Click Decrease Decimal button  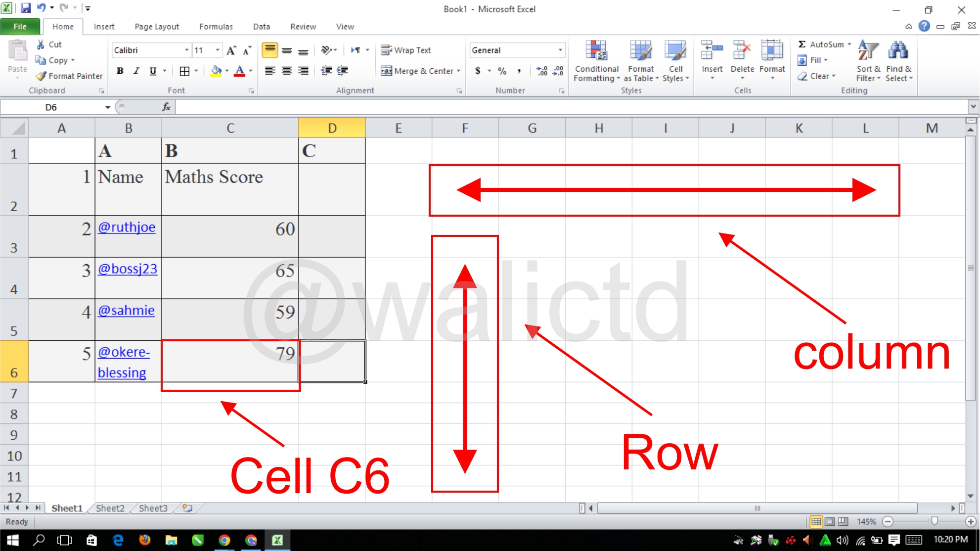coord(558,71)
